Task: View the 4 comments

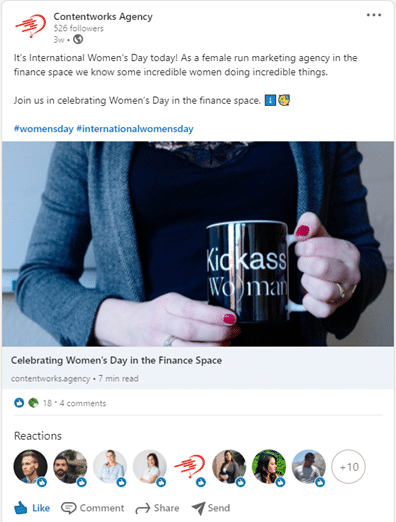Action: click(83, 403)
